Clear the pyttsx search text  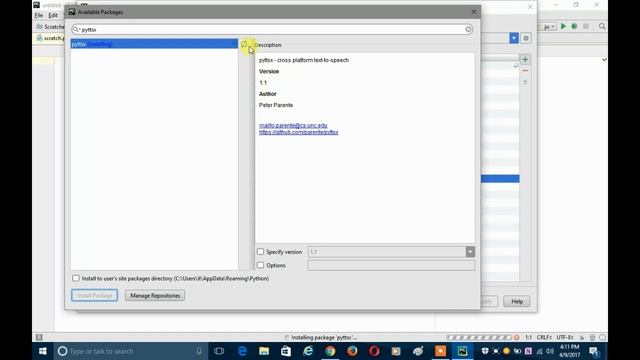click(x=468, y=29)
